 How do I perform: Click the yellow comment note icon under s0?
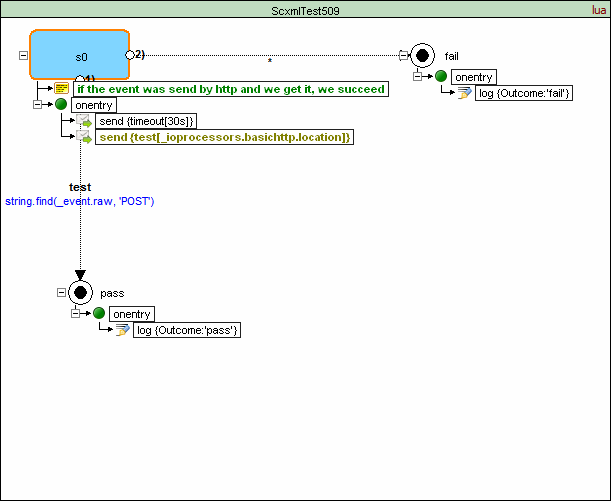pyautogui.click(x=61, y=89)
